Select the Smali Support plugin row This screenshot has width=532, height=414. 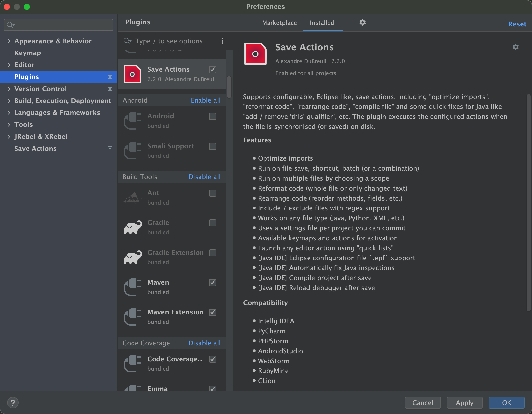172,151
